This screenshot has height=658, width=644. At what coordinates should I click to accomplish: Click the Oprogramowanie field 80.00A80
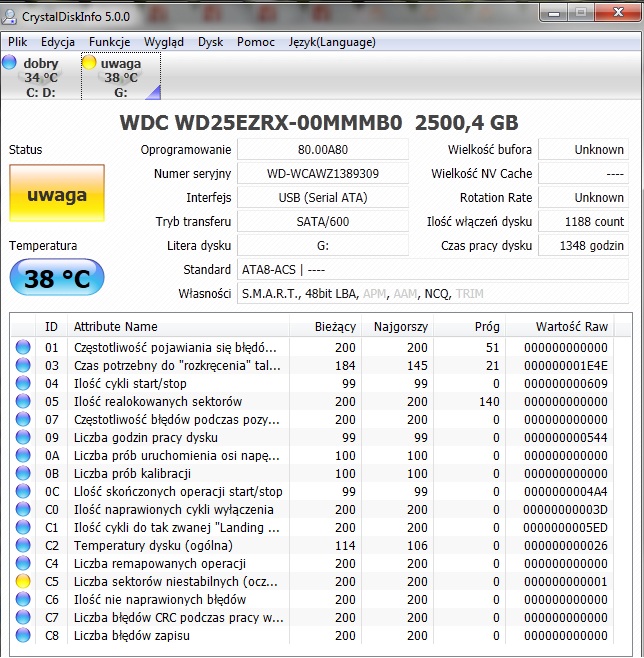click(323, 149)
